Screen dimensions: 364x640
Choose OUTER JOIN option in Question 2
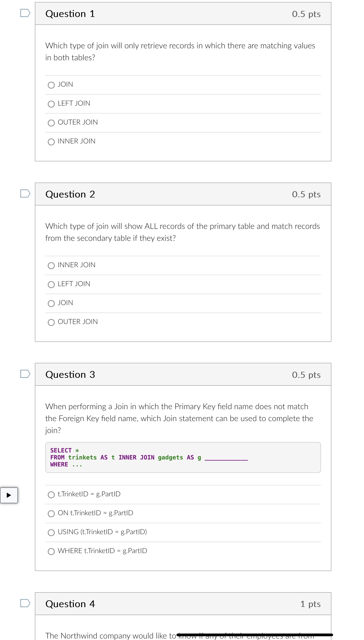point(51,322)
